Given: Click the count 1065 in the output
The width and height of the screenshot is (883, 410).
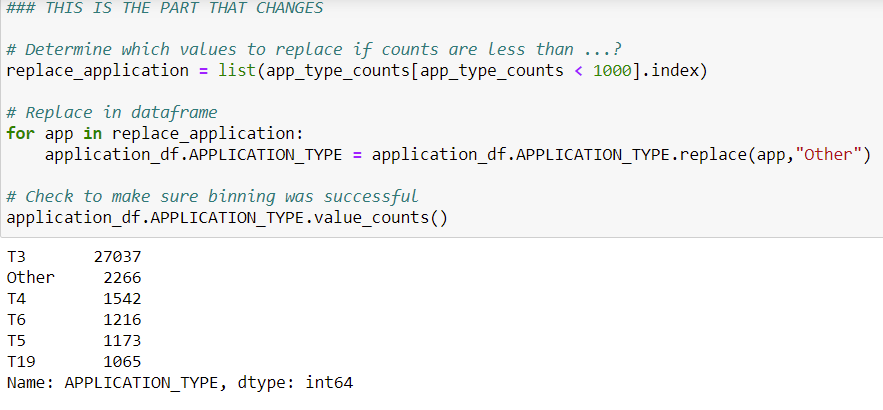Looking at the screenshot, I should (x=122, y=362).
